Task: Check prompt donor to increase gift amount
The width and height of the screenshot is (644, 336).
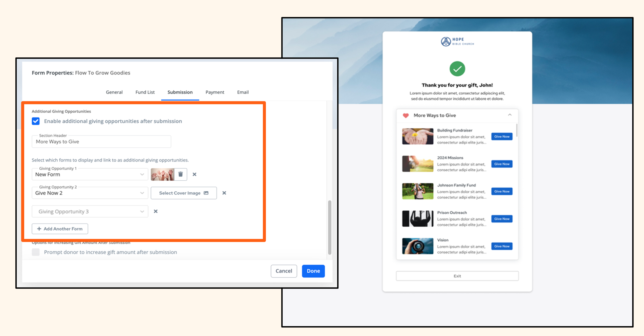Action: point(36,252)
